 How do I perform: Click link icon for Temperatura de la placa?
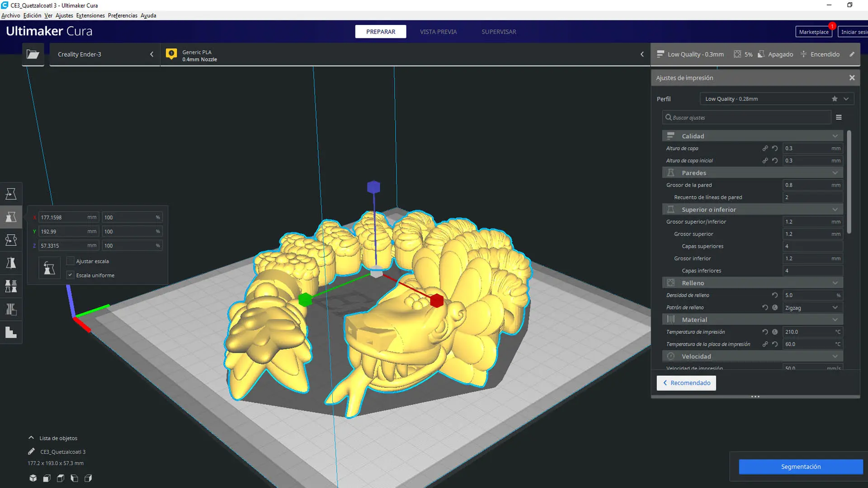[x=765, y=344]
